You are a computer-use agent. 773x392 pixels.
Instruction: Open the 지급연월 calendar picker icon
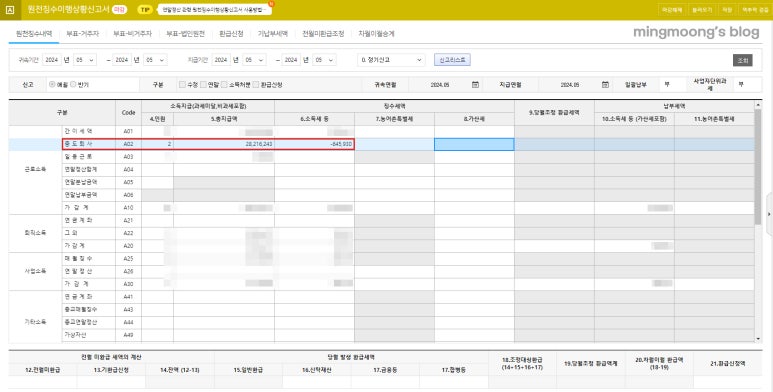[x=605, y=85]
